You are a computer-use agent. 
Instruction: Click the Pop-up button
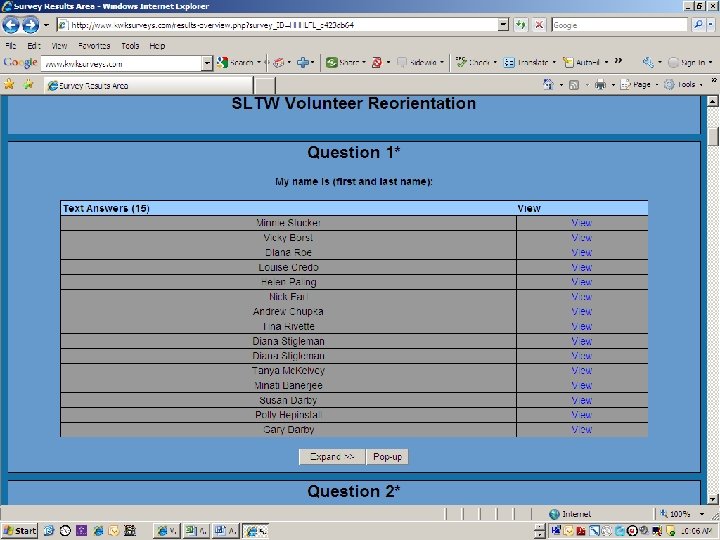[x=387, y=457]
